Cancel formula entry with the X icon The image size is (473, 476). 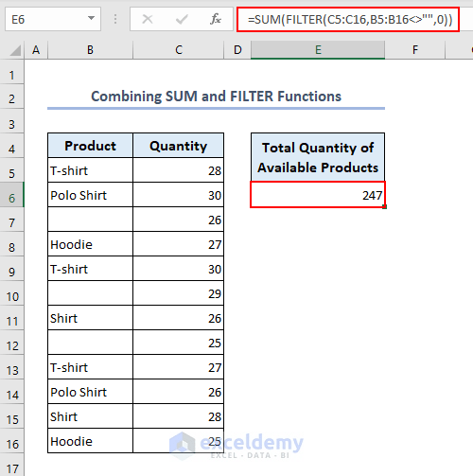(x=148, y=19)
